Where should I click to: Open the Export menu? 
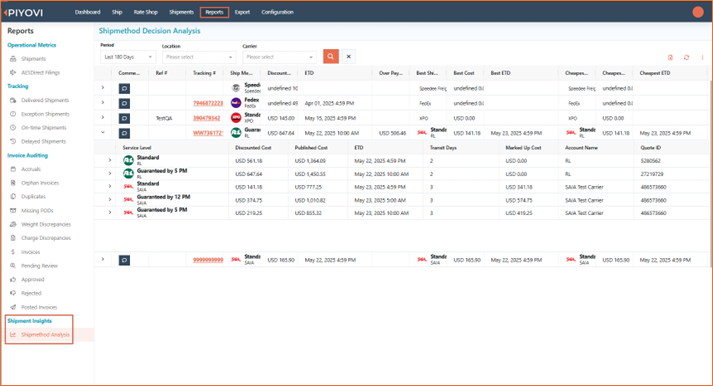[242, 12]
